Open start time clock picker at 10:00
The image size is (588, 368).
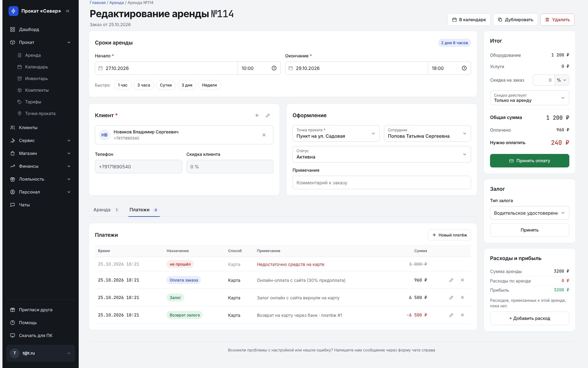point(274,68)
